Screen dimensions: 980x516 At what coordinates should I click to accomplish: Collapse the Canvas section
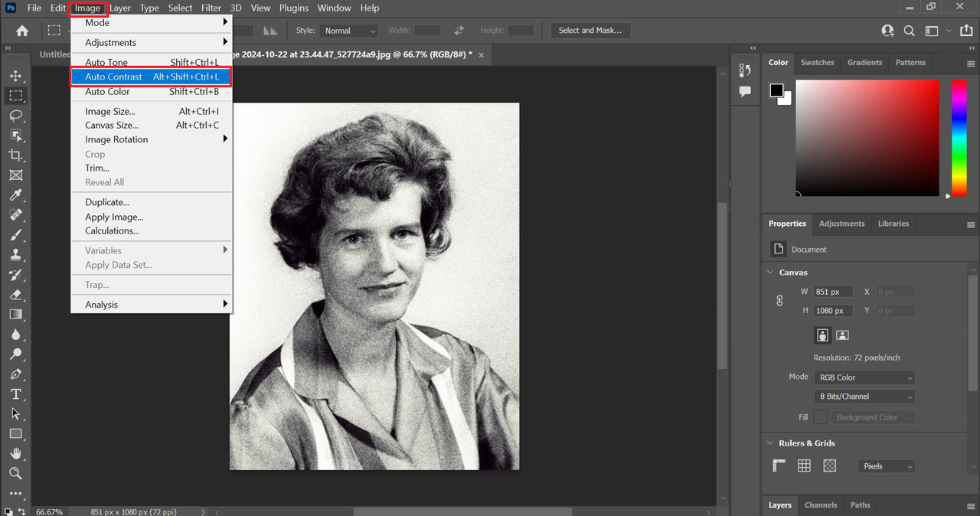pos(769,273)
